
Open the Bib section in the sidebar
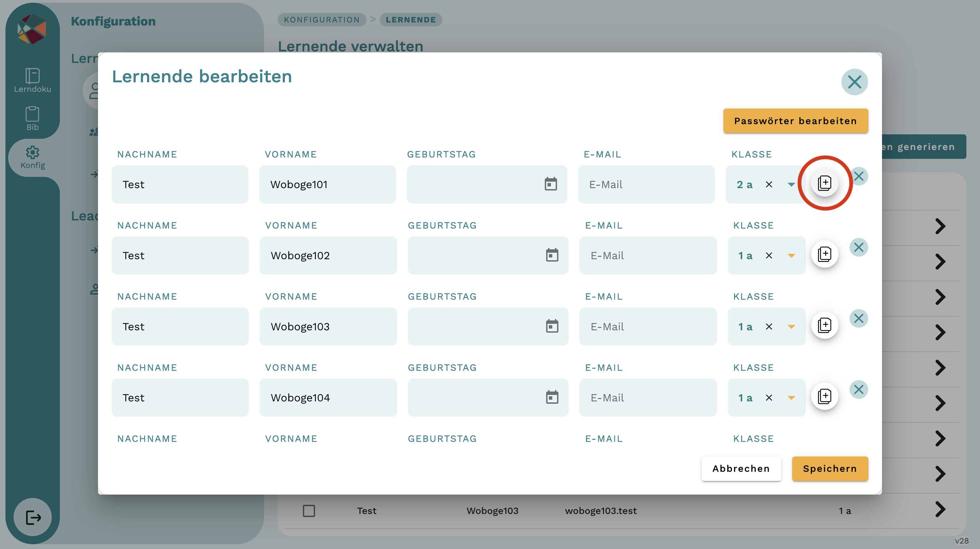32,118
